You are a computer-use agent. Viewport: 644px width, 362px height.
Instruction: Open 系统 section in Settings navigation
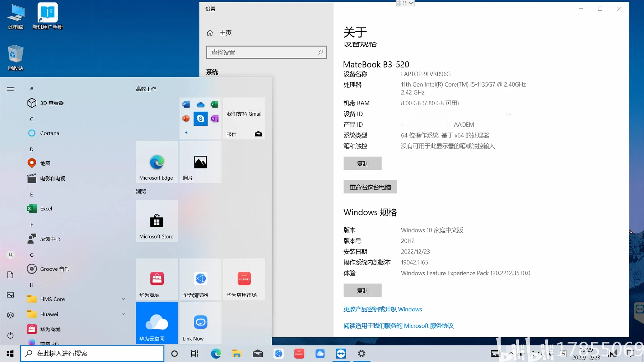coord(212,72)
